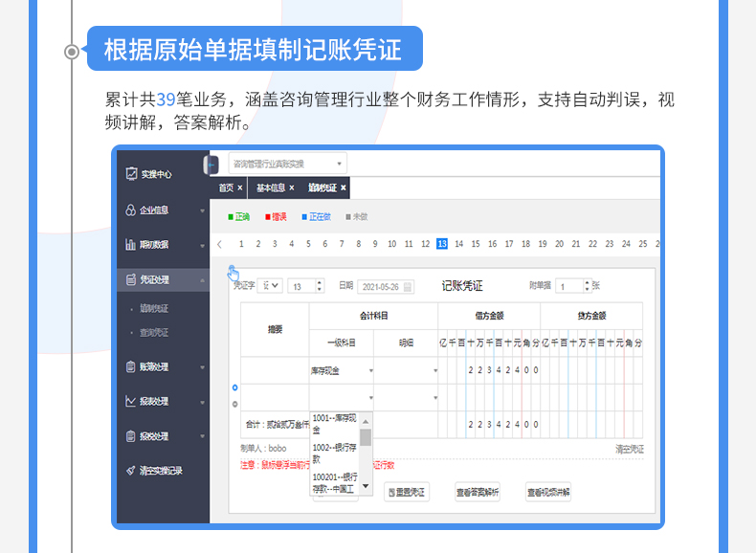Click the 正在做 blue status legend
Viewport: 756px width, 553px height.
click(x=317, y=217)
